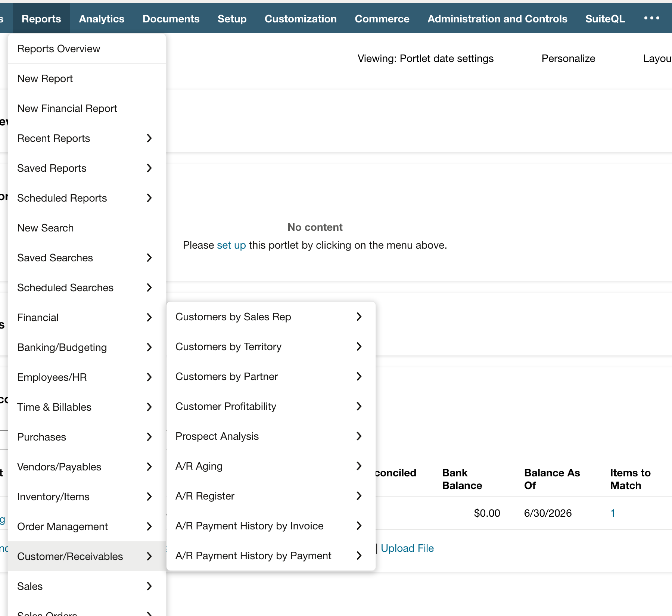Screen dimensions: 672x616
Task: Open the Setup menu tab
Action: coord(232,19)
